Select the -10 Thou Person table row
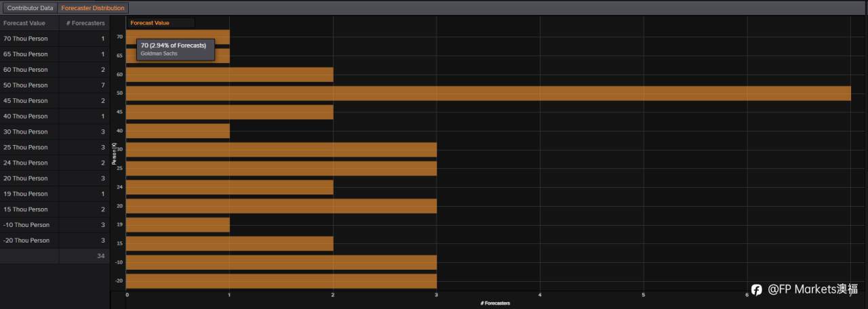Image resolution: width=868 pixels, height=309 pixels. click(54, 225)
